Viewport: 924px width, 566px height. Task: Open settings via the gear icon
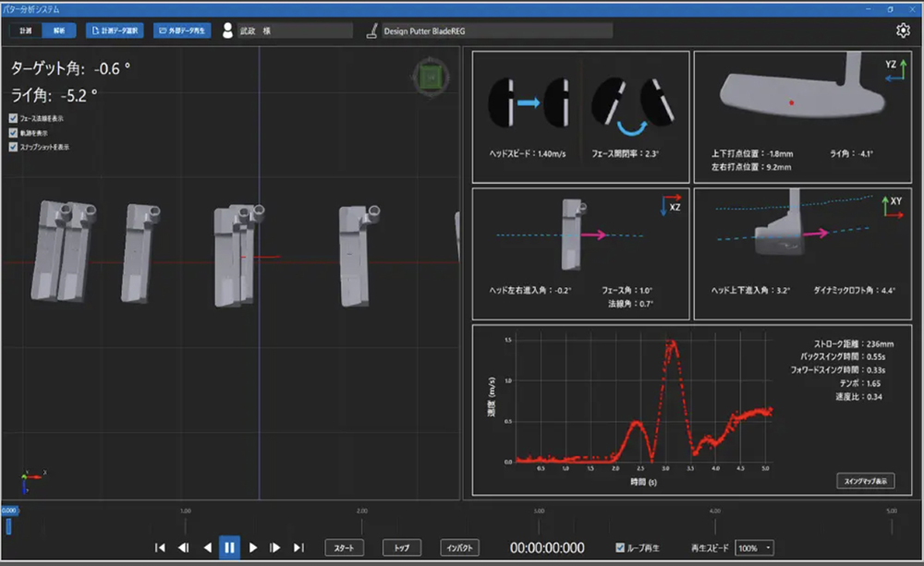[x=903, y=30]
